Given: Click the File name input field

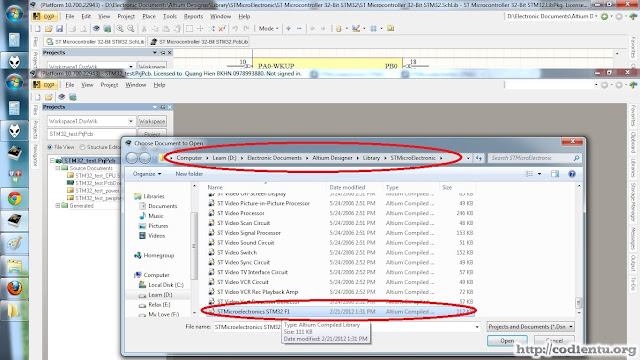Looking at the screenshot, I should (347, 327).
